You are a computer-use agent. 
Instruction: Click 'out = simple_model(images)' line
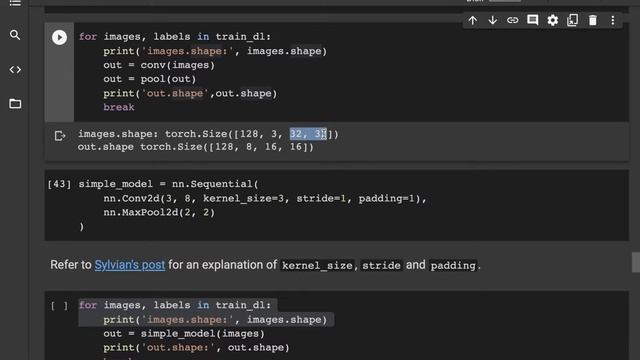(184, 334)
